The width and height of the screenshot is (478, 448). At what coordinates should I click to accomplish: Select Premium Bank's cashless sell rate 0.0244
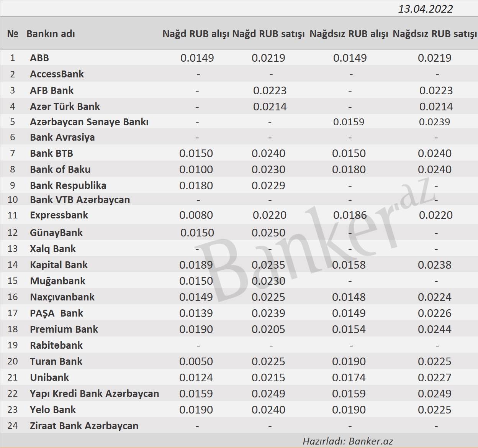(435, 329)
